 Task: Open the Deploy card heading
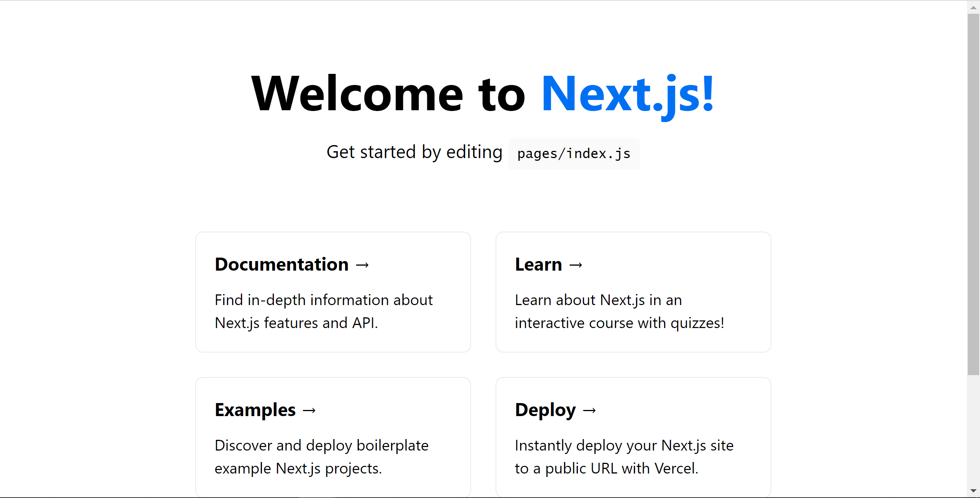545,410
